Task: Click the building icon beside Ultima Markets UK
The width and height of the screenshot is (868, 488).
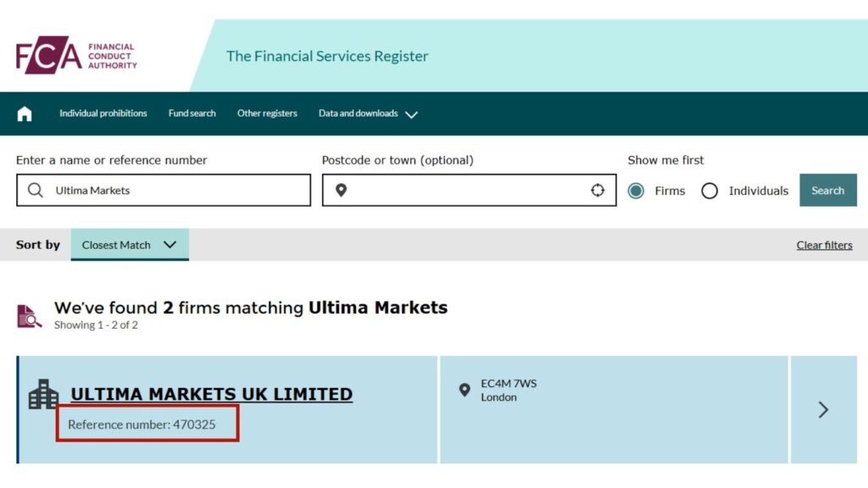Action: (42, 394)
